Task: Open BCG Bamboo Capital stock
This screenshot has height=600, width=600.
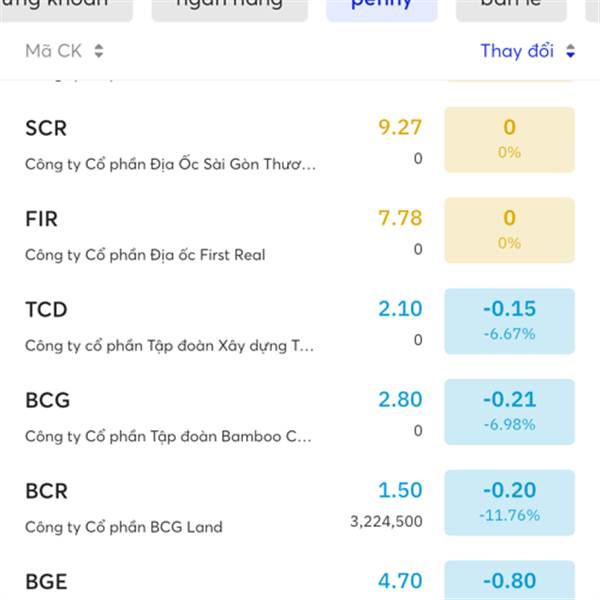Action: [48, 400]
